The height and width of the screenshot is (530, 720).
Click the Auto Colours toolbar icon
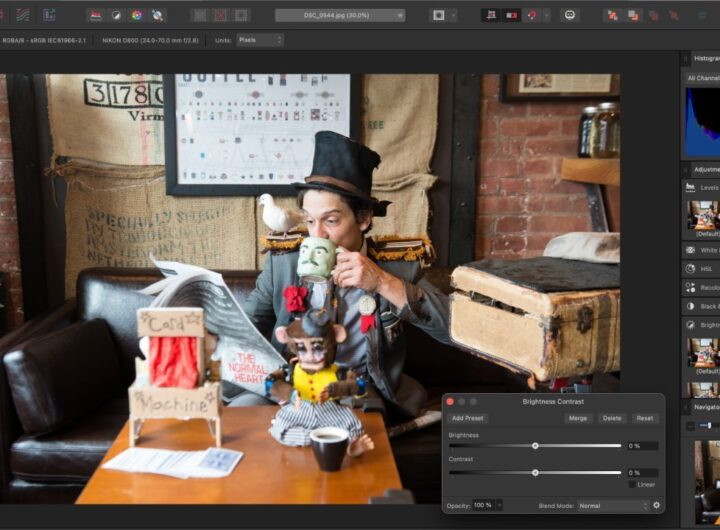136,15
